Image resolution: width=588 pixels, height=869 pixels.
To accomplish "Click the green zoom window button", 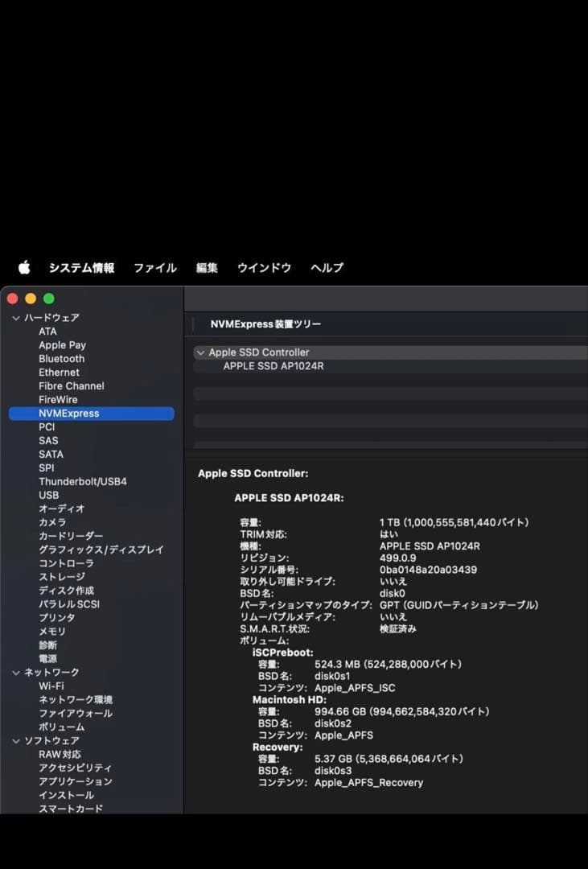I will point(49,299).
